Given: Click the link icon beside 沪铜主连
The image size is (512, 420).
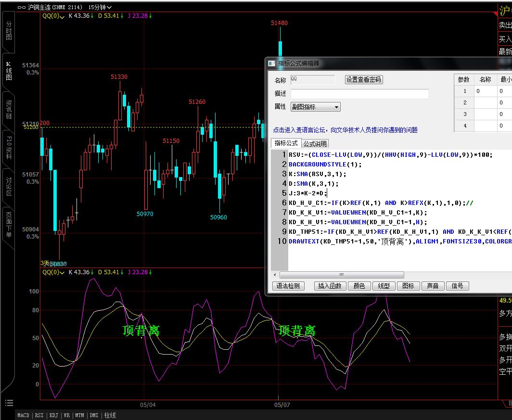Looking at the screenshot, I should (22, 7).
